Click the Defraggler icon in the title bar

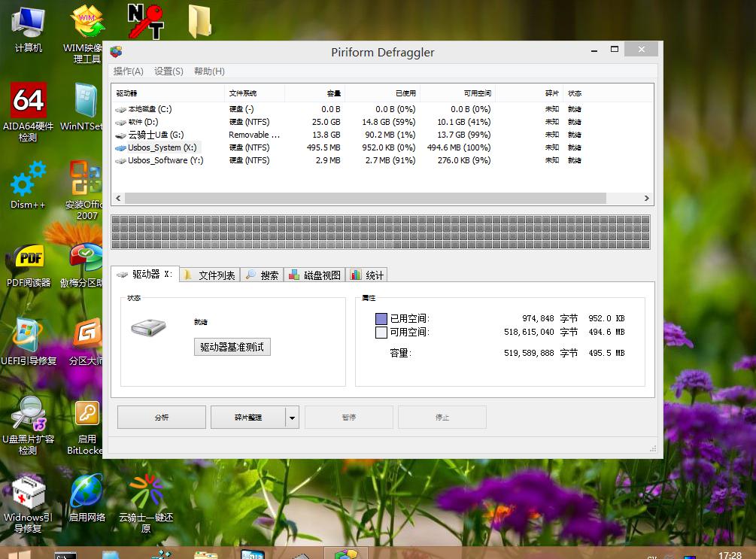point(115,52)
